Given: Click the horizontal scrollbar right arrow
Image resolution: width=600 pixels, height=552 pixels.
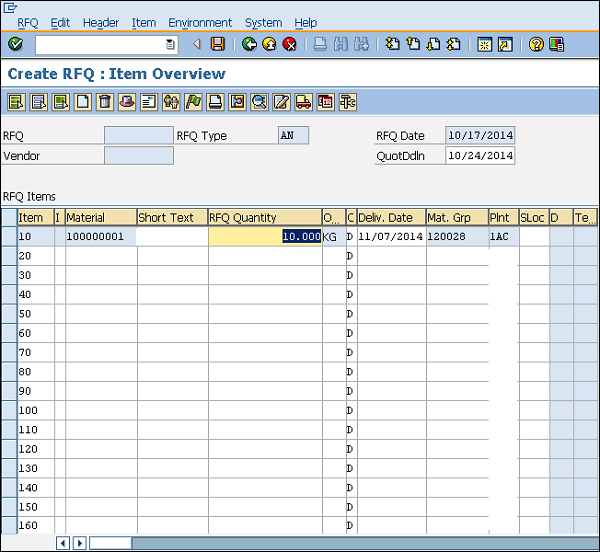Looking at the screenshot, I should coord(80,543).
